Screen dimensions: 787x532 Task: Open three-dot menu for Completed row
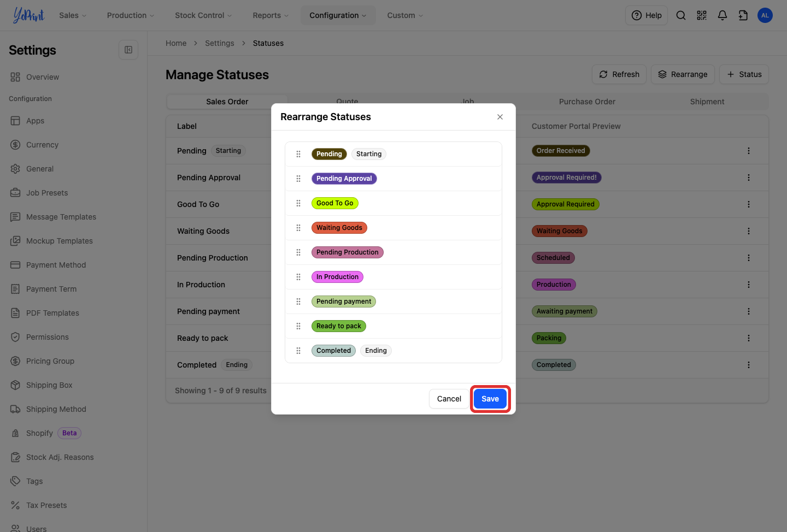749,365
